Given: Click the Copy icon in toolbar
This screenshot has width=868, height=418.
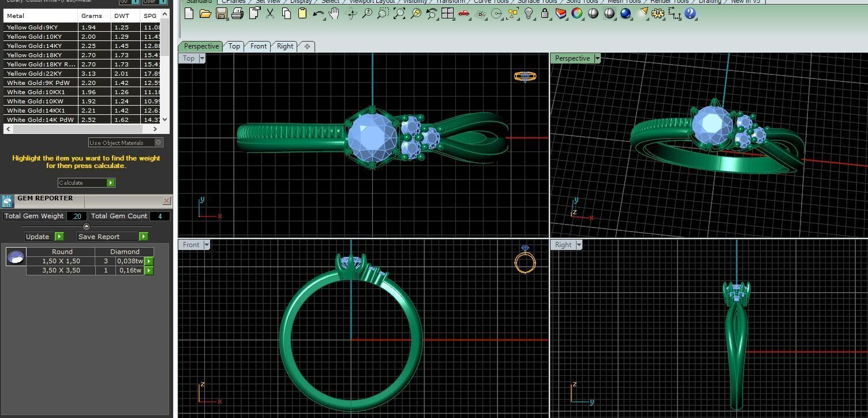Looking at the screenshot, I should (x=286, y=13).
